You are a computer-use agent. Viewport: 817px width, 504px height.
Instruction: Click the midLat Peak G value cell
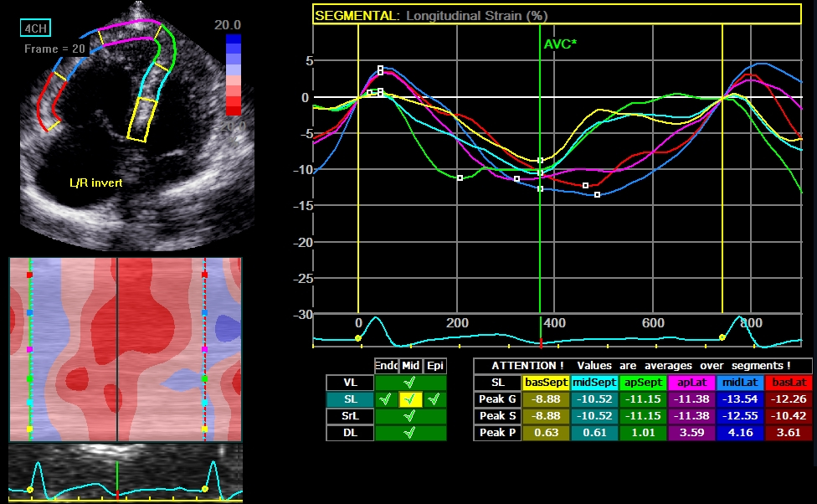738,399
